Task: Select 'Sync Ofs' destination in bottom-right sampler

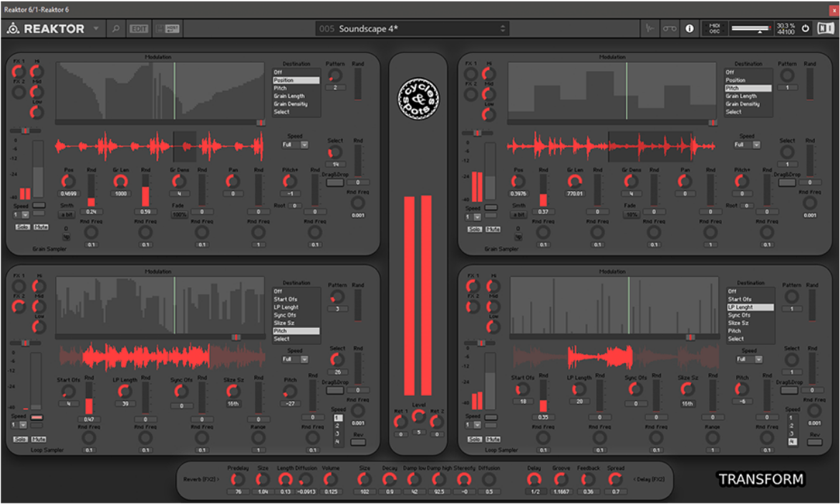Action: (738, 315)
